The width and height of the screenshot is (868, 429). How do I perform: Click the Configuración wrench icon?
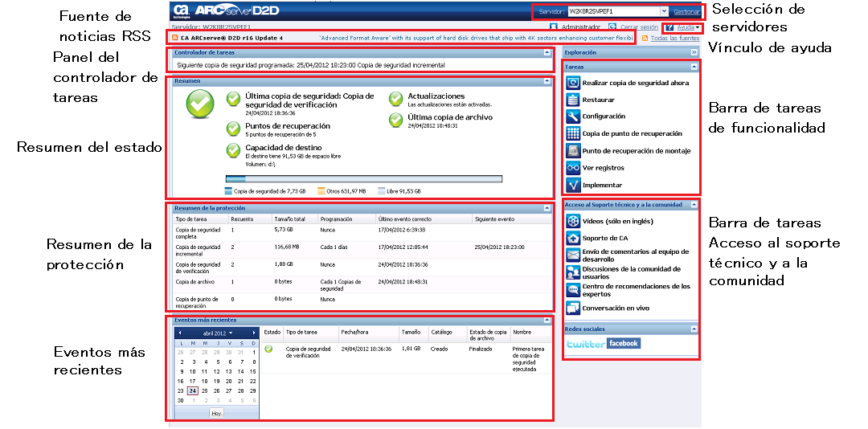572,116
